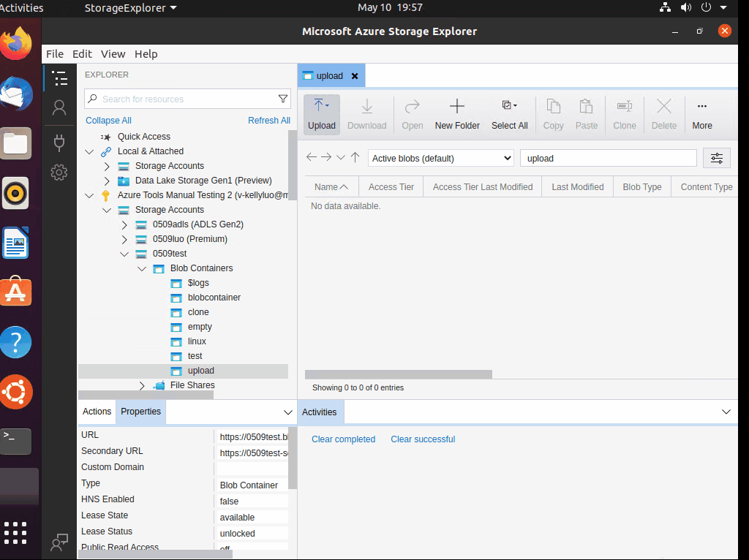Screen dimensions: 749x560
Task: Click the Collapse All link
Action: [x=108, y=121]
